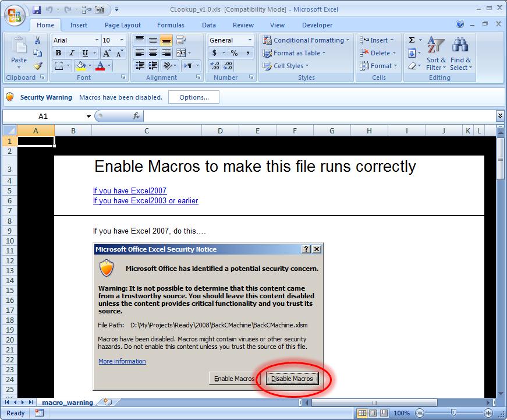Click the Clear eraser icon
The height and width of the screenshot is (420, 507).
[x=412, y=66]
